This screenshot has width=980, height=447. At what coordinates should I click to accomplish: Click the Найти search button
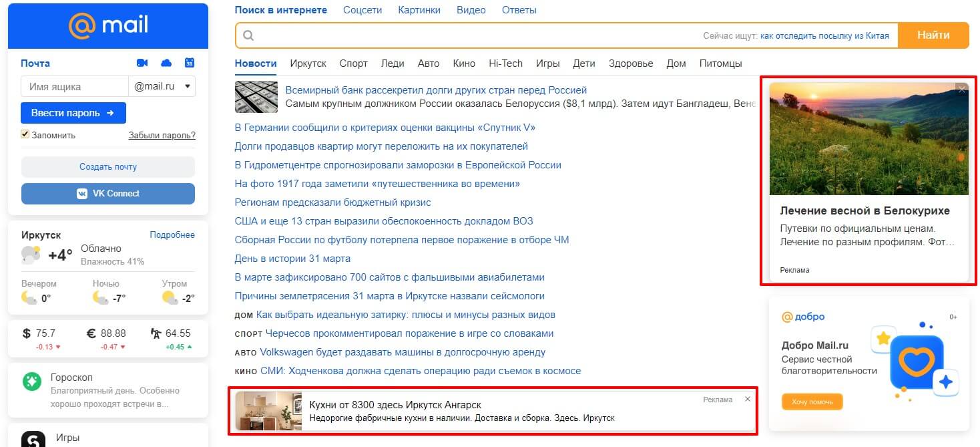tap(933, 35)
